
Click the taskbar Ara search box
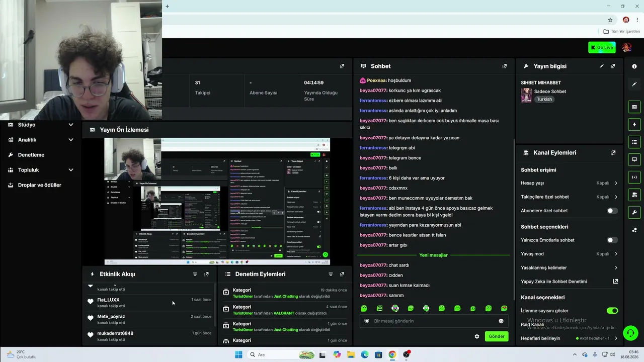(x=282, y=354)
